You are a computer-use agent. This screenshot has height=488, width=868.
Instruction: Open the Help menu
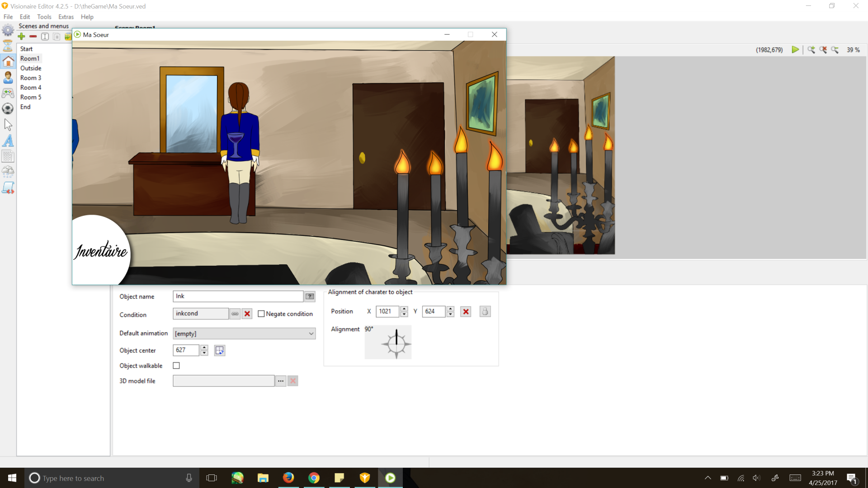[x=87, y=17]
